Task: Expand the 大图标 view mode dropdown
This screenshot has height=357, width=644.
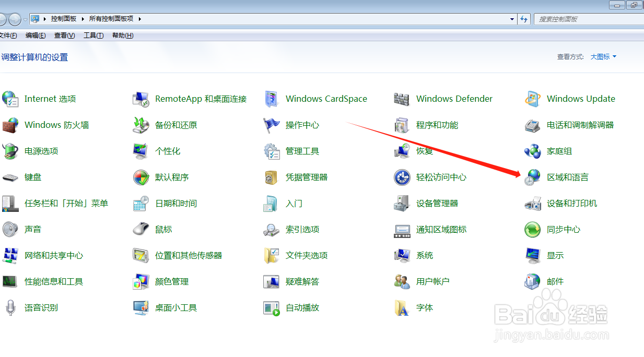Action: pos(603,57)
